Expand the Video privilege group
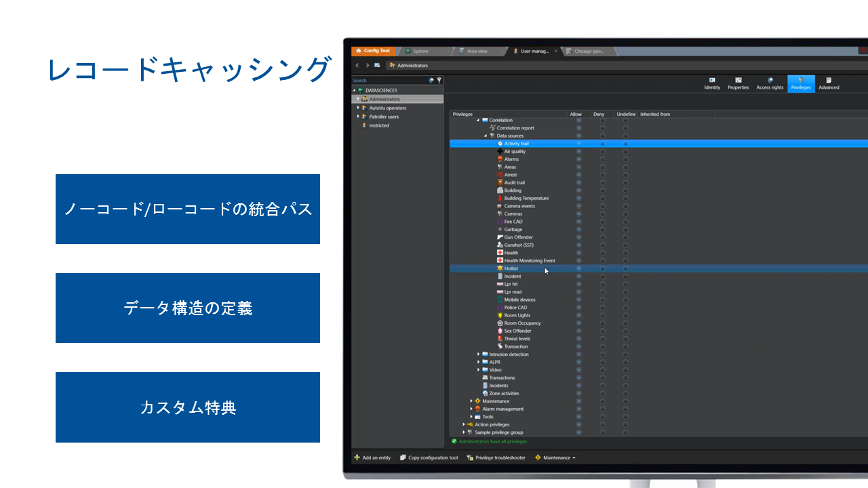The image size is (868, 488). tap(478, 370)
